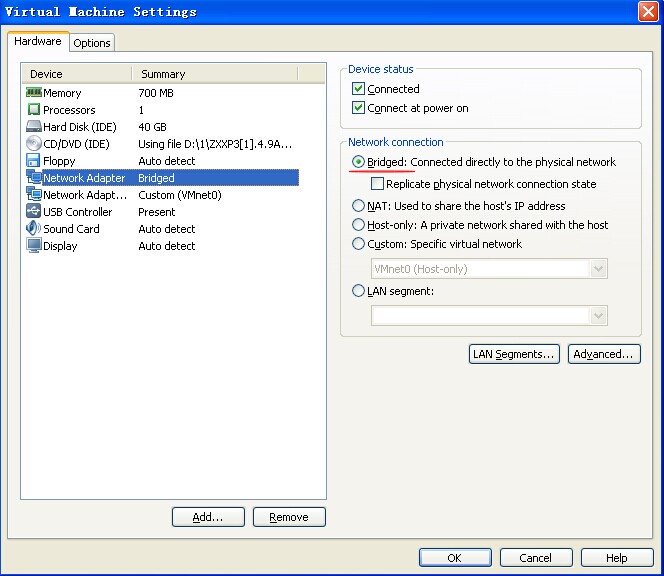Select the Hard Disk (IDE) row label
The height and width of the screenshot is (576, 664).
tap(80, 127)
